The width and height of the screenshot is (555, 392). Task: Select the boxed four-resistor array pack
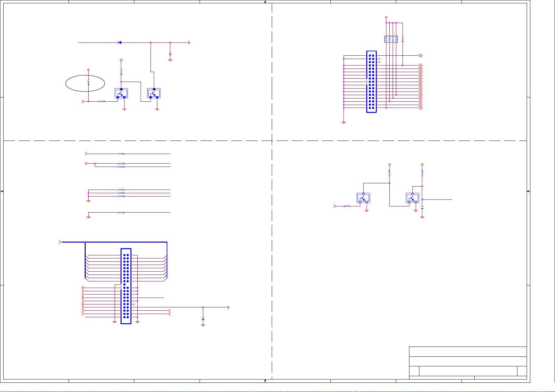tap(391, 39)
